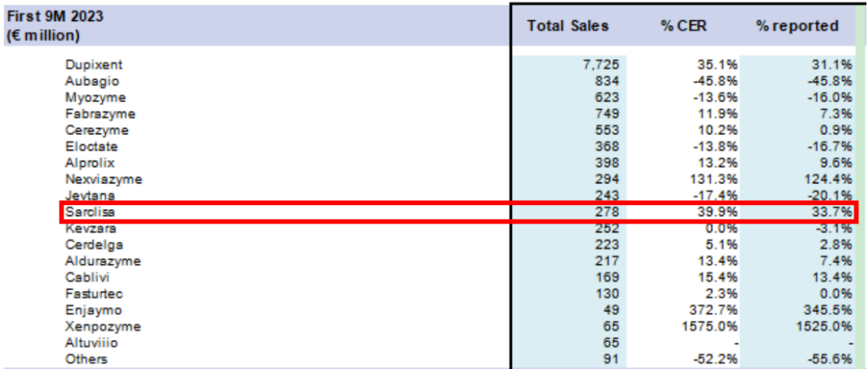Select the highlighted Sarclisa product name
The height and width of the screenshot is (369, 868).
88,212
